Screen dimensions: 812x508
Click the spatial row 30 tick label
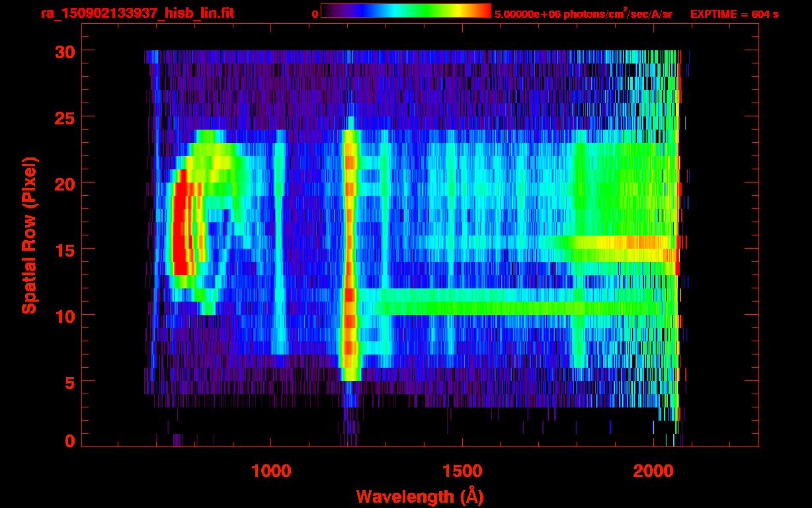coord(65,51)
